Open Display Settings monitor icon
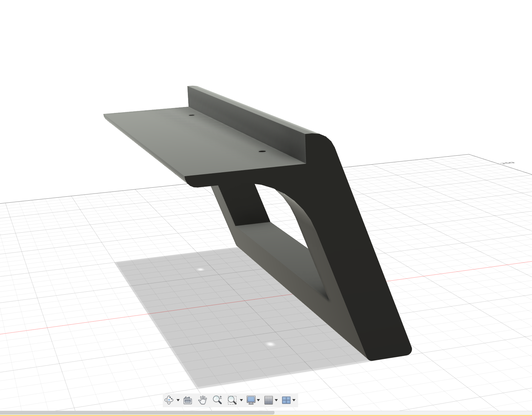532x416 pixels. pyautogui.click(x=251, y=400)
